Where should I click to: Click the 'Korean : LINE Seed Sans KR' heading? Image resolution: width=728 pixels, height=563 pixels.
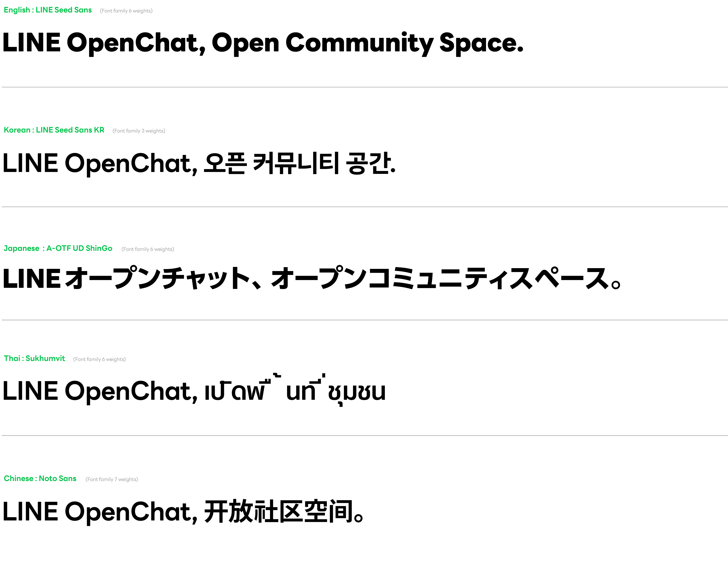click(x=54, y=130)
